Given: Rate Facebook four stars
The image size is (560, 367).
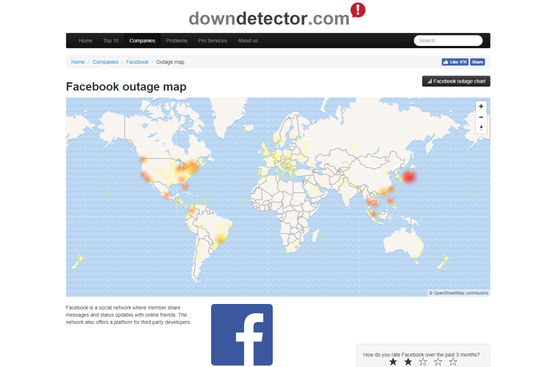Looking at the screenshot, I should coord(438,362).
